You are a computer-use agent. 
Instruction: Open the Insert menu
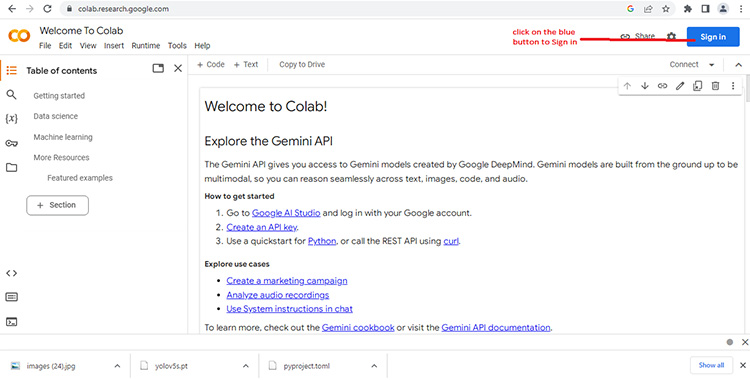[x=114, y=46]
